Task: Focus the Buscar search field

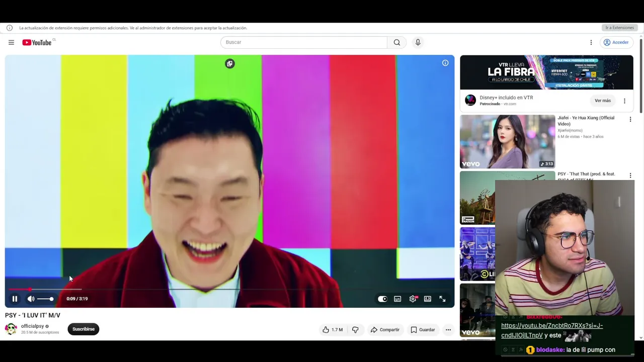Action: tap(304, 42)
